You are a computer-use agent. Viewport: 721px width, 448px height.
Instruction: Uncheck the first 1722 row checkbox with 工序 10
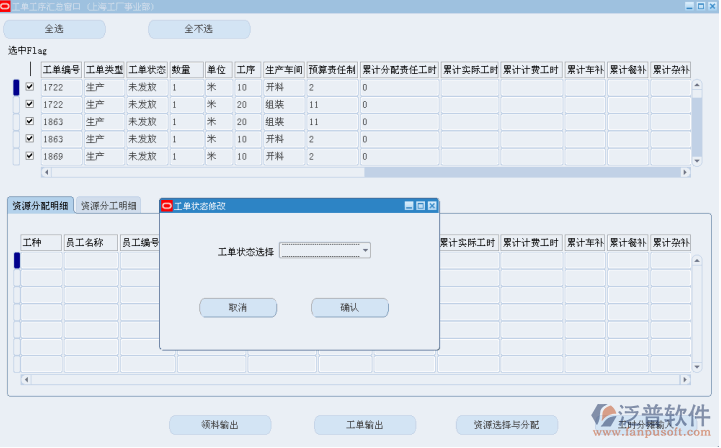tap(29, 86)
